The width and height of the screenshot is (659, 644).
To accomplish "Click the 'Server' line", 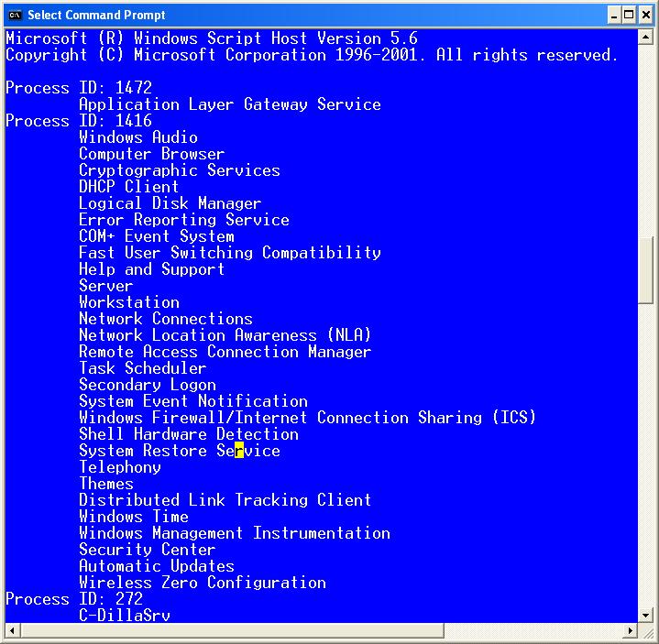I will [106, 286].
